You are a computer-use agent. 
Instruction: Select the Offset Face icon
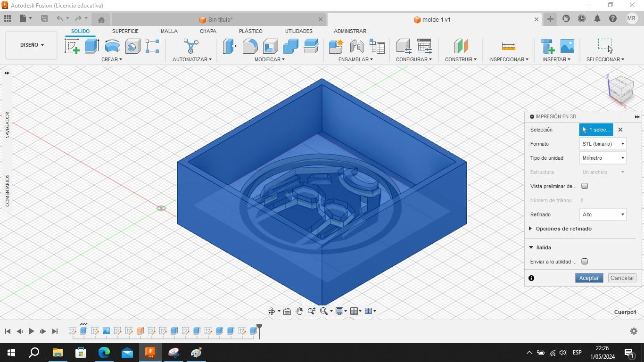(311, 46)
